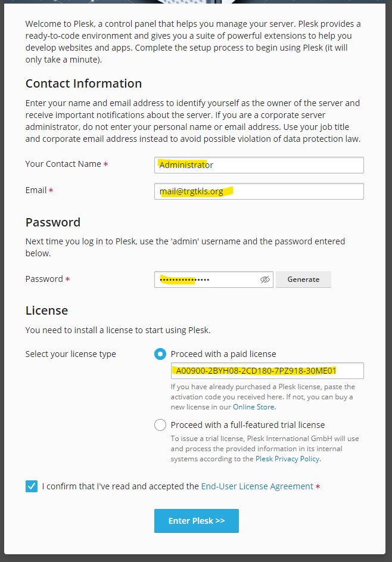Click the Email field label

point(36,190)
